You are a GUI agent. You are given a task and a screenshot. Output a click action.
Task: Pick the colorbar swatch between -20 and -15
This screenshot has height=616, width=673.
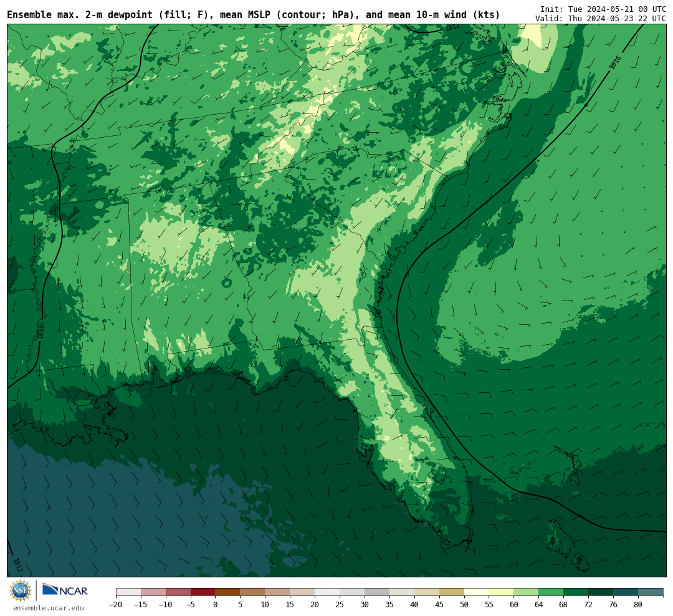128,592
